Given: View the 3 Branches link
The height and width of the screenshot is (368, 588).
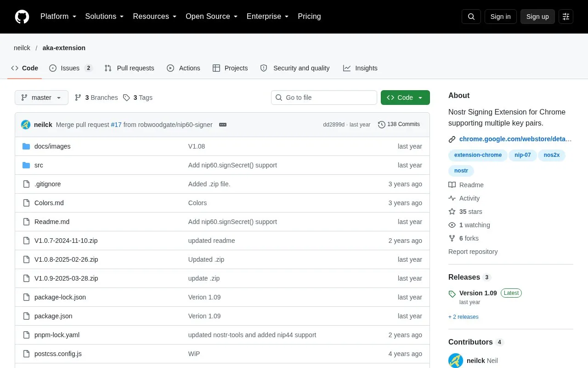Looking at the screenshot, I should 96,98.
